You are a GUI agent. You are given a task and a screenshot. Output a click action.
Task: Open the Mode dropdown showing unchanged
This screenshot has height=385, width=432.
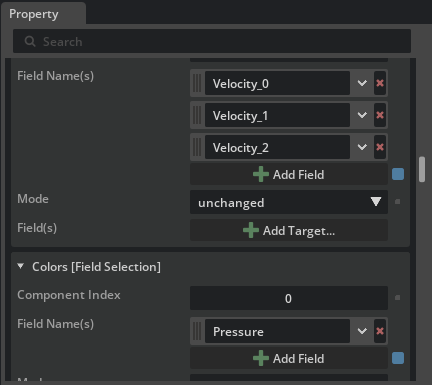(289, 202)
